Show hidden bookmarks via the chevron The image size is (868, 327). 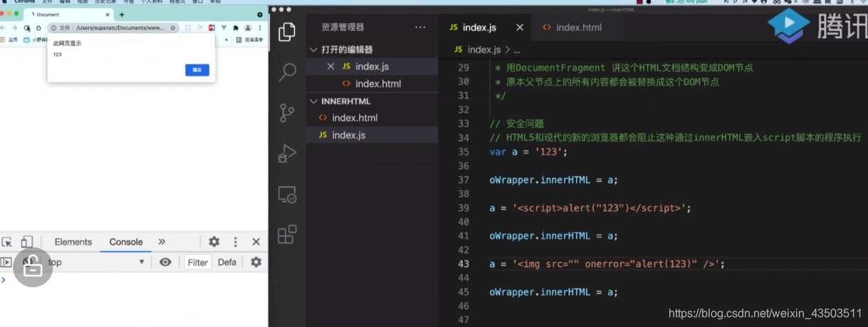coord(226,40)
